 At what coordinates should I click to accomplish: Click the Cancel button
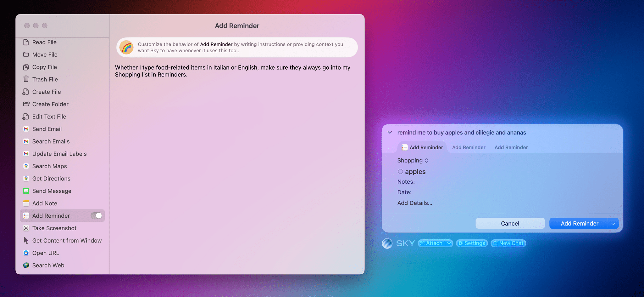tap(510, 224)
